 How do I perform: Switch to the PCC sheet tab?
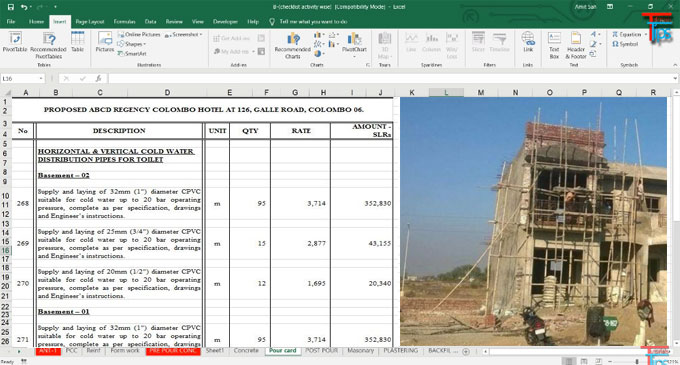(71, 351)
